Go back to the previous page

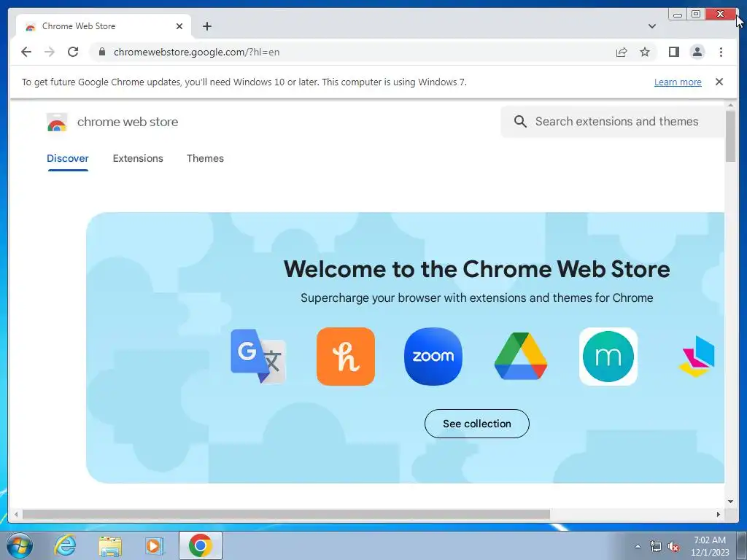coord(26,52)
